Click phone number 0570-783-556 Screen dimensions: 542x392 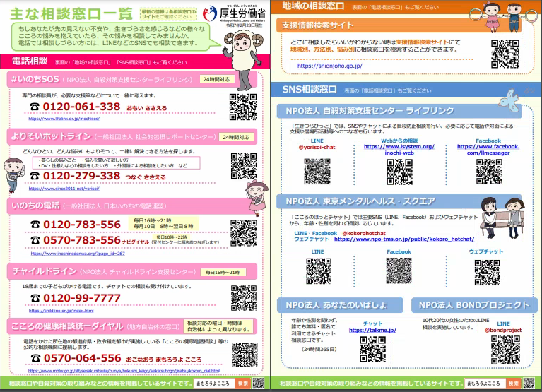coord(82,240)
